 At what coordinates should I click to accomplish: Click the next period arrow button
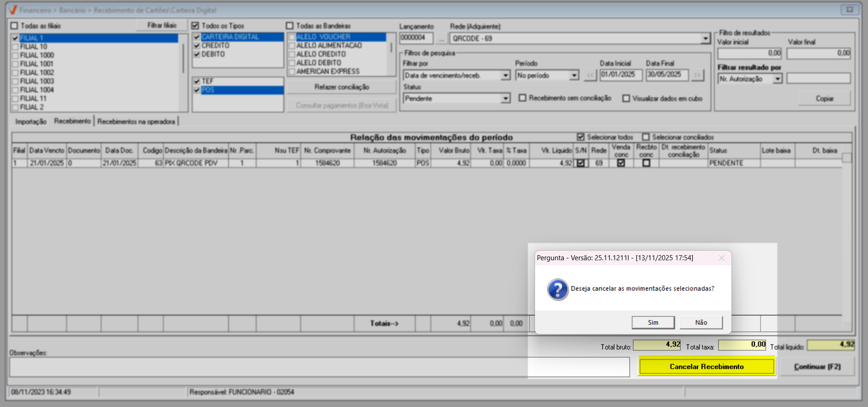(x=697, y=75)
